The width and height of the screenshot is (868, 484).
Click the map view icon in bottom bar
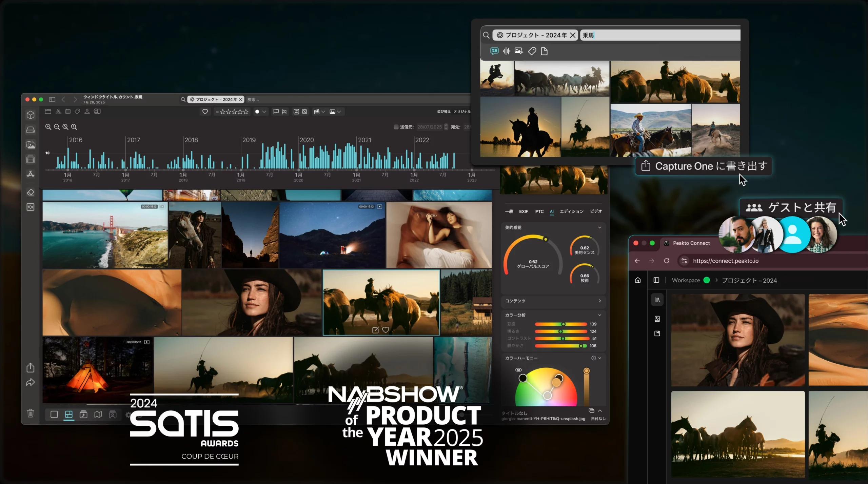coord(98,414)
